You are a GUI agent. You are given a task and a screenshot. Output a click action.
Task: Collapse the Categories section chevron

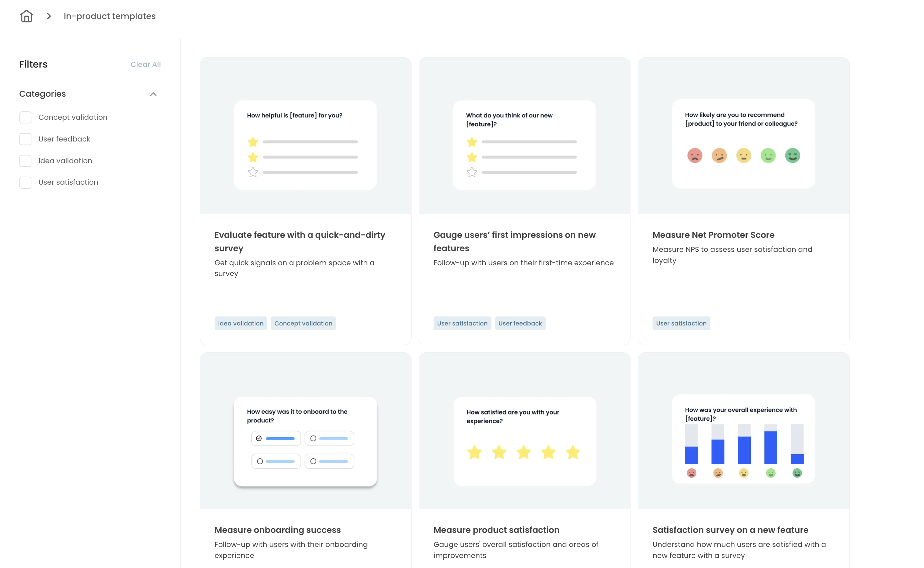(x=153, y=94)
